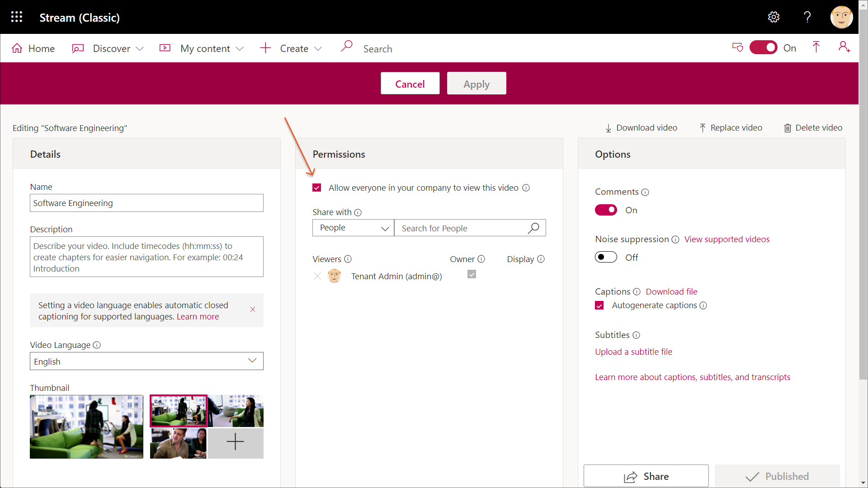Expand the People share-with dropdown
This screenshot has height=488, width=868.
coord(353,228)
